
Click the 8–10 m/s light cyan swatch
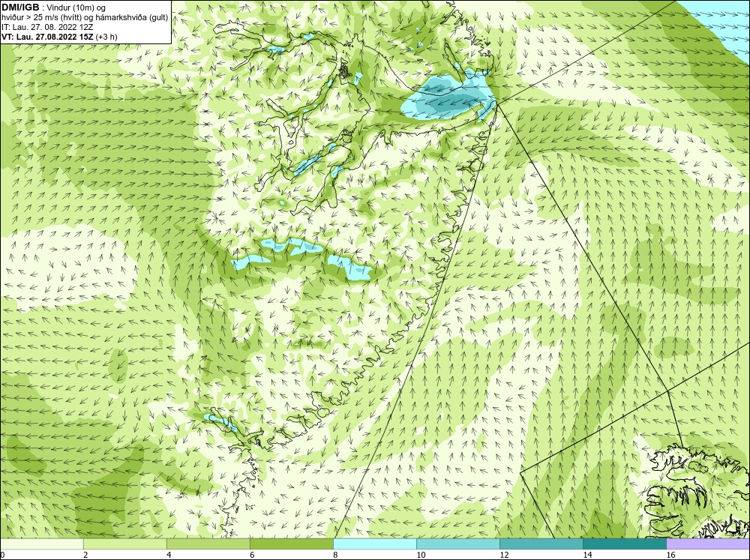coord(374,544)
